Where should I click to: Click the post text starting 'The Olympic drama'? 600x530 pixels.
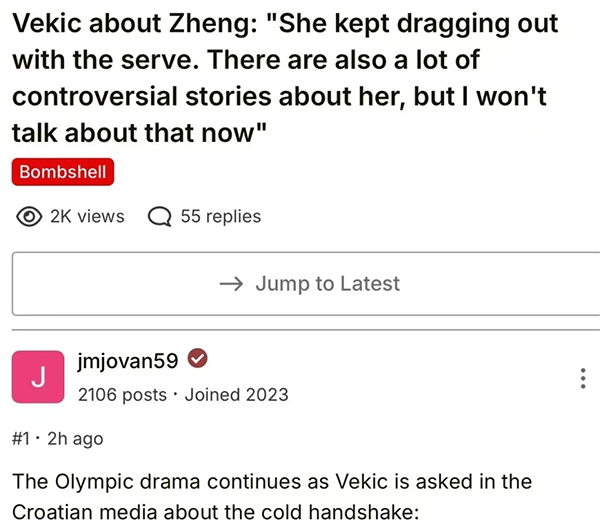[x=270, y=481]
